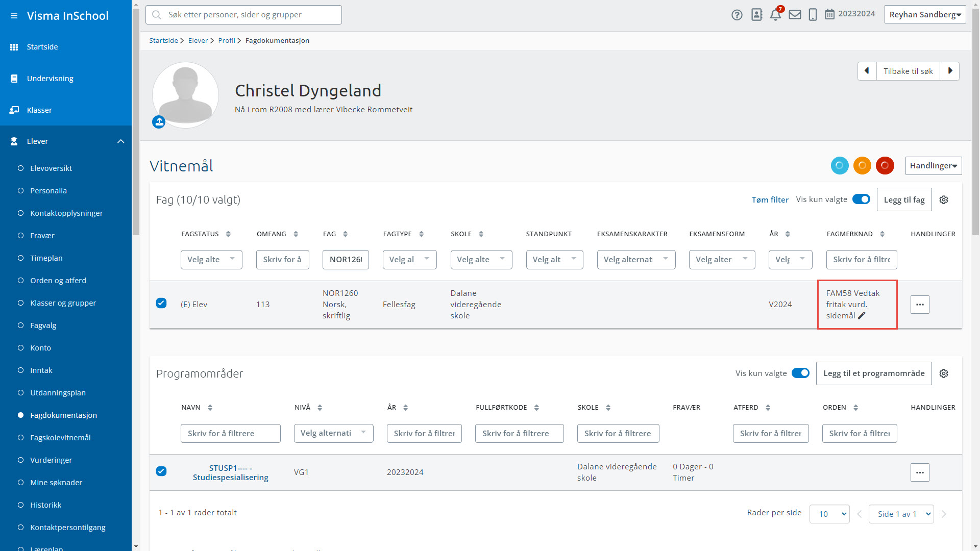Expand Reyhan Sandberg user menu
Image resolution: width=980 pixels, height=551 pixels.
pos(924,15)
